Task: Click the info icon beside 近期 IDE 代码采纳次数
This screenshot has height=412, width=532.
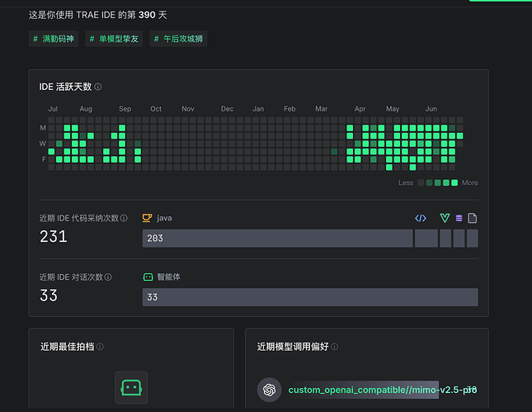Action: coord(124,218)
